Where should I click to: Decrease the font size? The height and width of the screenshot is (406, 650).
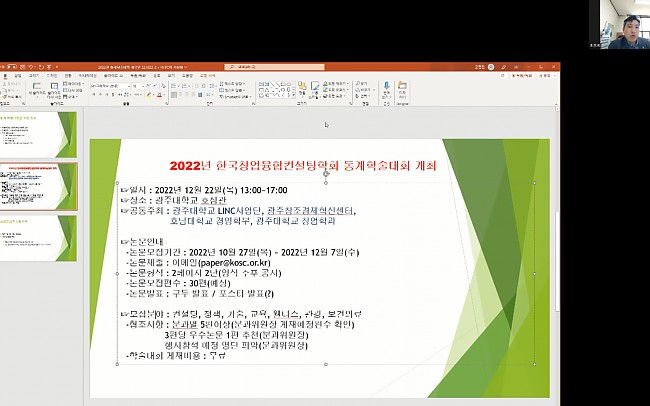pyautogui.click(x=155, y=86)
